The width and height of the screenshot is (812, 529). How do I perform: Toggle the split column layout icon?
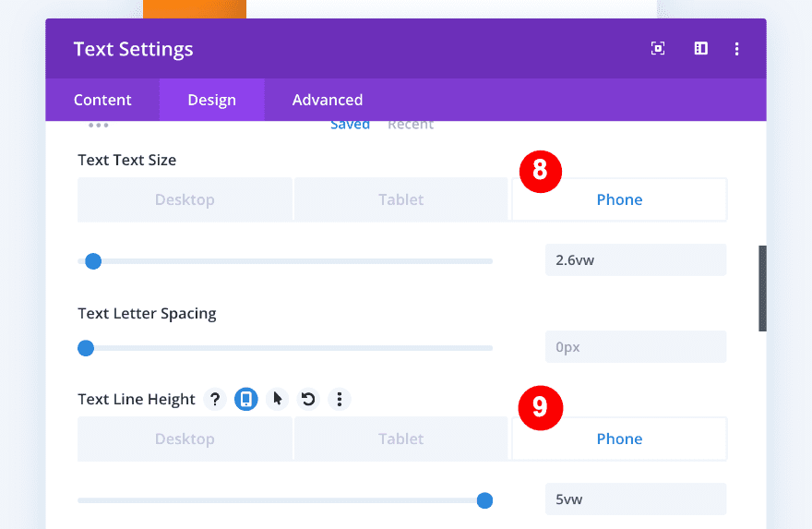tap(701, 49)
